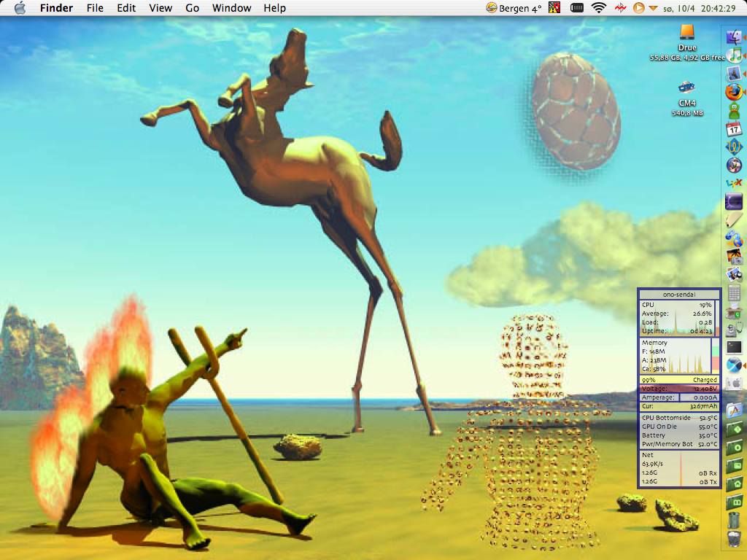747x560 pixels.
Task: Open Bergen 4° weather menu
Action: pos(514,8)
